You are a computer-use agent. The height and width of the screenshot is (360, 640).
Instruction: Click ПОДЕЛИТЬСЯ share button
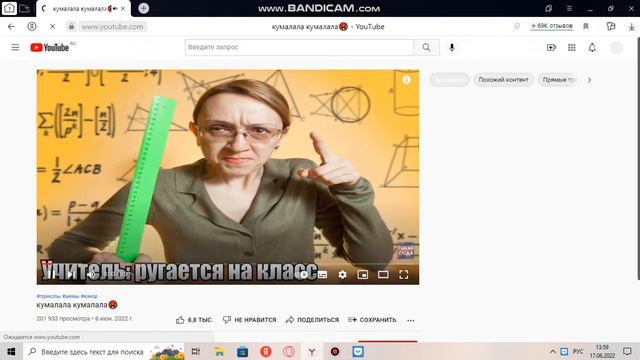click(x=312, y=320)
